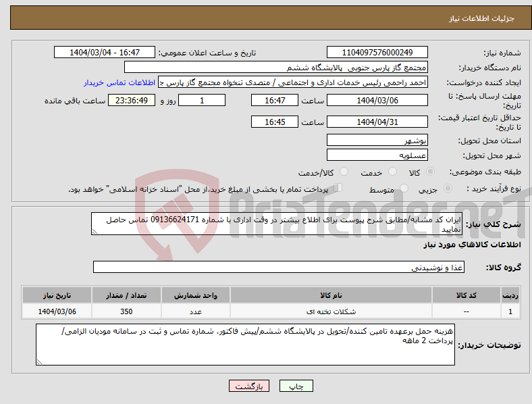The image size is (532, 404).
Task: Click the شماره نیاز field 1104097576000249
Action: point(377,53)
